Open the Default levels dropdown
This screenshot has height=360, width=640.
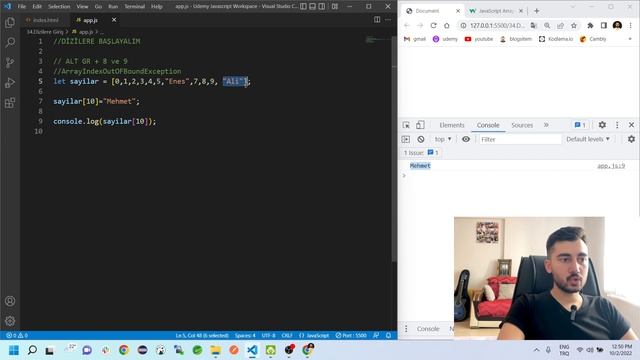pos(588,139)
